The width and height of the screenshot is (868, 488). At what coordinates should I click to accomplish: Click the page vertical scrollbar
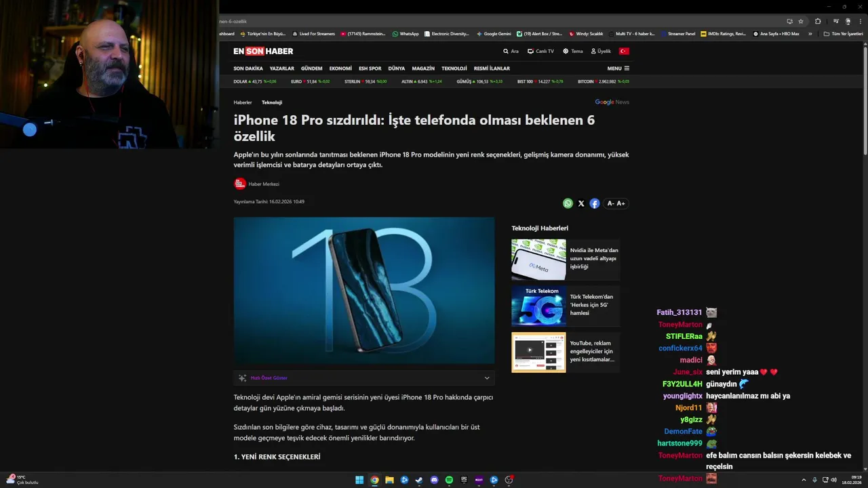coord(865,102)
